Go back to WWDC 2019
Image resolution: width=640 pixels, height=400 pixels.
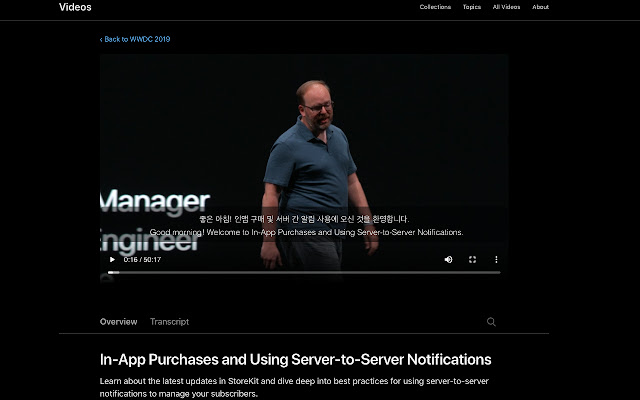coord(135,39)
